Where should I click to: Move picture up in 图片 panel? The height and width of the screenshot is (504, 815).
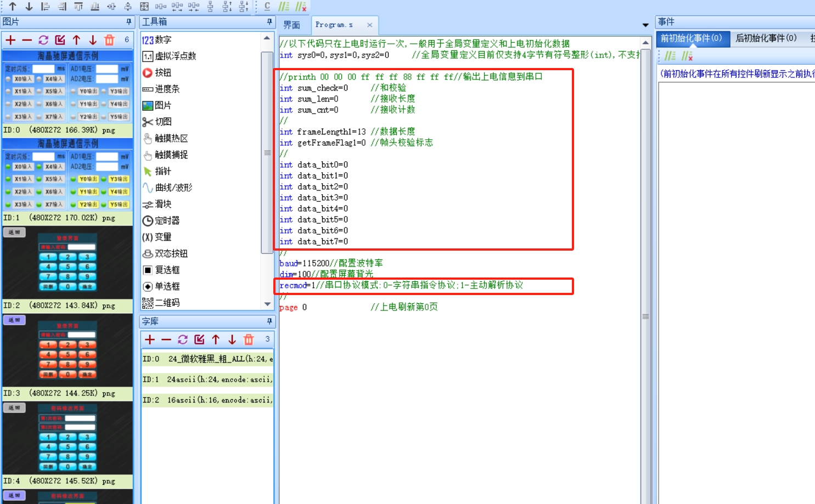pos(76,40)
